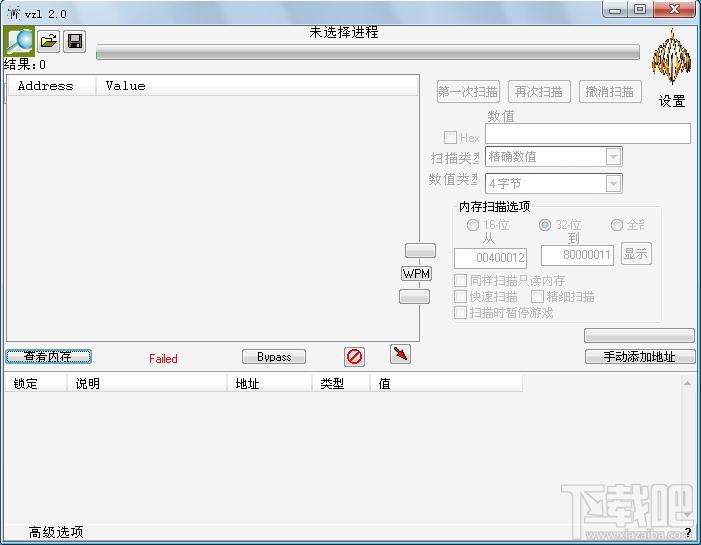Click the 第一次扫描 first scan button
Image resolution: width=701 pixels, height=545 pixels.
point(468,92)
